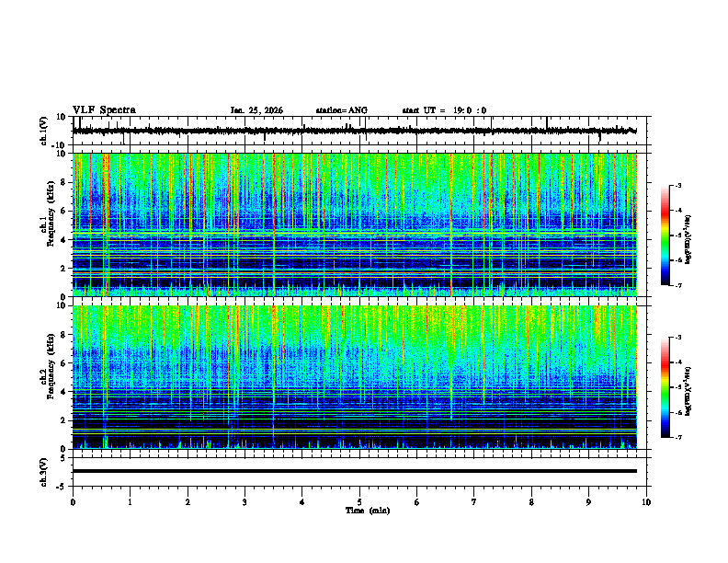Click the "2" kHz tick on ch.1 frequency axis
This screenshot has width=728, height=563.
pyautogui.click(x=63, y=268)
